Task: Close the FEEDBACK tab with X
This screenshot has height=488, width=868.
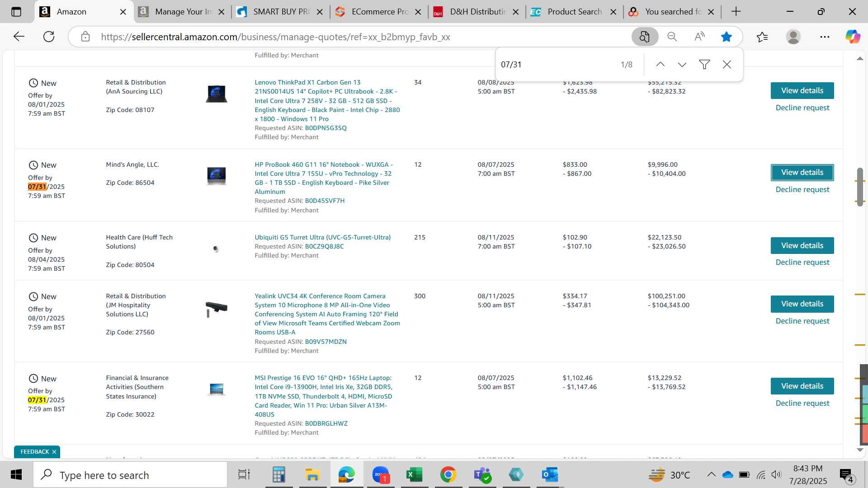Action: pos(54,452)
